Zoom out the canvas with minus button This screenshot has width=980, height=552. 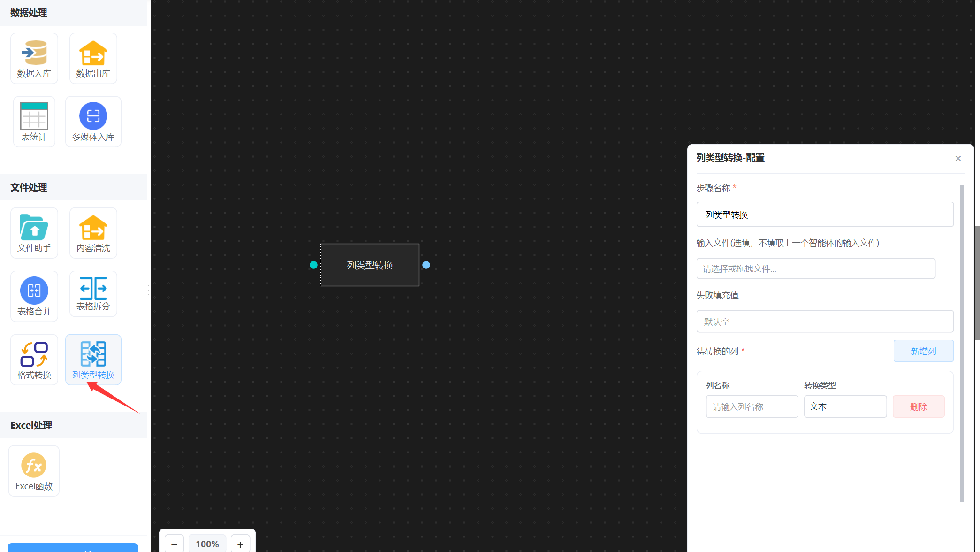(174, 544)
